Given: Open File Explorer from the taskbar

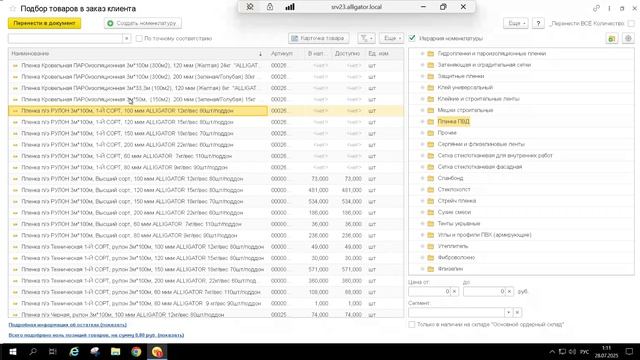Looking at the screenshot, I should [116, 352].
